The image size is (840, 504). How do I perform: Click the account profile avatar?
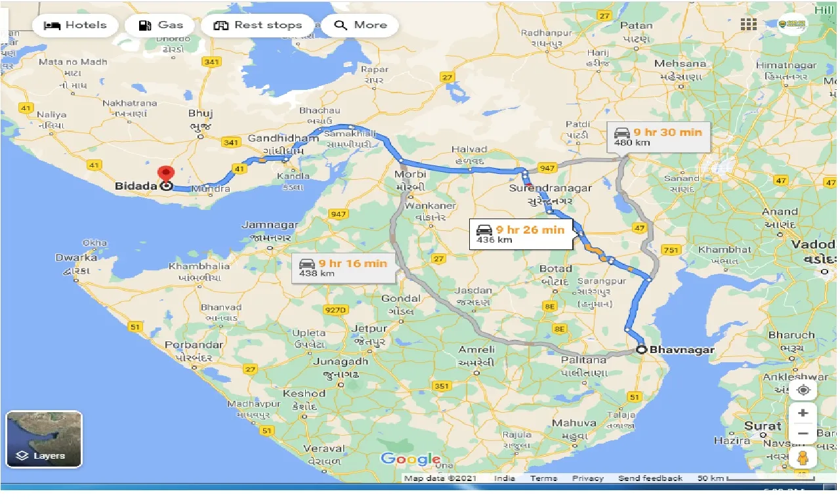click(792, 24)
